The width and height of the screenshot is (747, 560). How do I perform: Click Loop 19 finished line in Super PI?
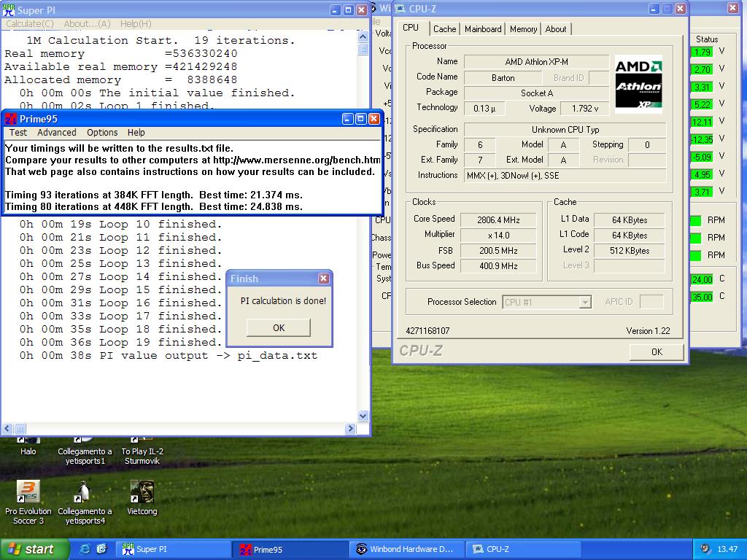(x=120, y=343)
